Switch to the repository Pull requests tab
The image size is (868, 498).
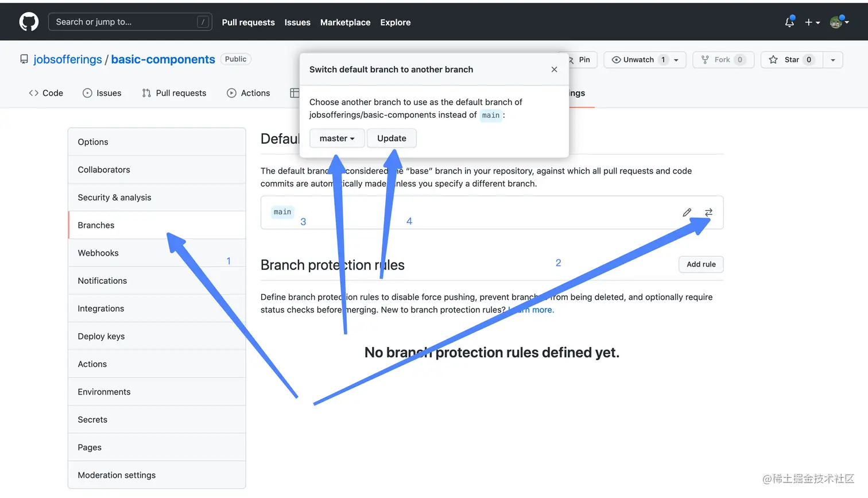pos(174,93)
